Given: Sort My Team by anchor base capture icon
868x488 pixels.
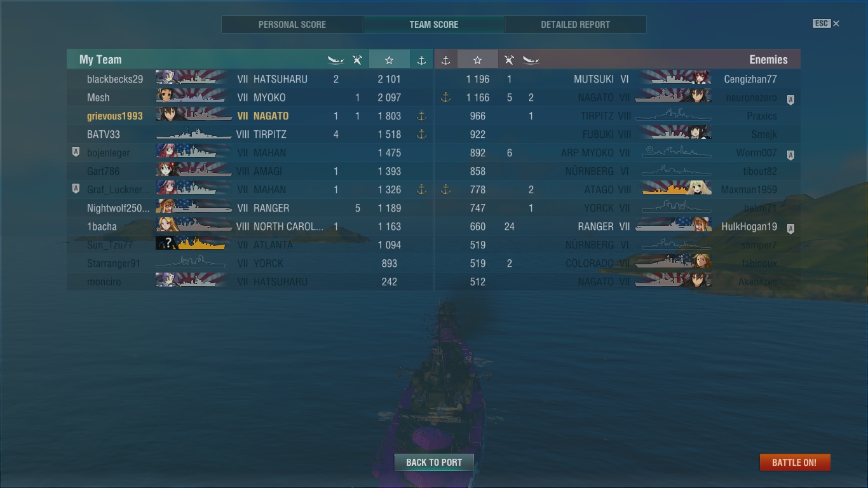Looking at the screenshot, I should click(421, 60).
